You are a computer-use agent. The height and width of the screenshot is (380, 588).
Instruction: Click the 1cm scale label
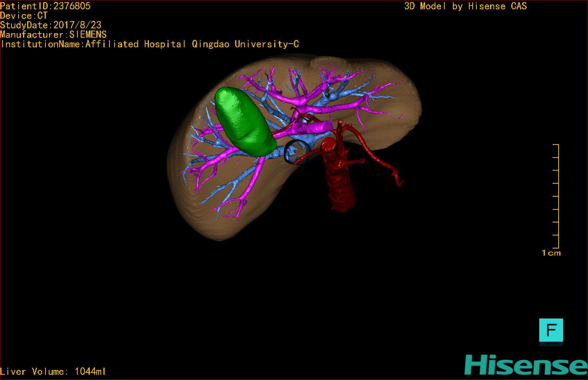point(551,253)
